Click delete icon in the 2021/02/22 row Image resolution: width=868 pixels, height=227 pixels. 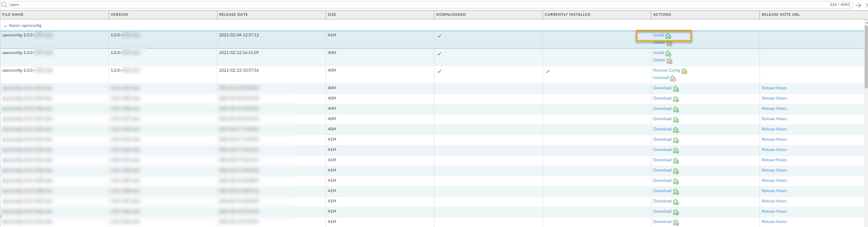pyautogui.click(x=669, y=61)
